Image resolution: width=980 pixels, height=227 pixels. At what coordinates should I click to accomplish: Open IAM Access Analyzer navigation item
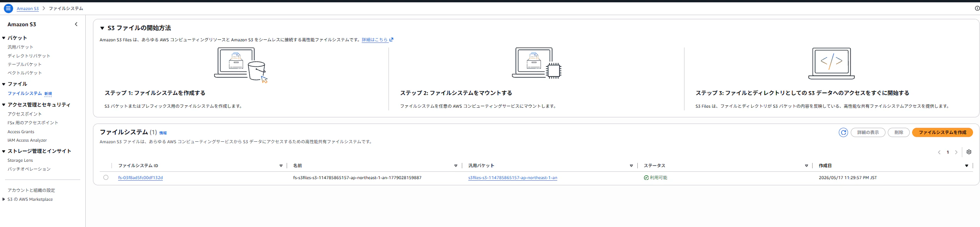(x=27, y=140)
